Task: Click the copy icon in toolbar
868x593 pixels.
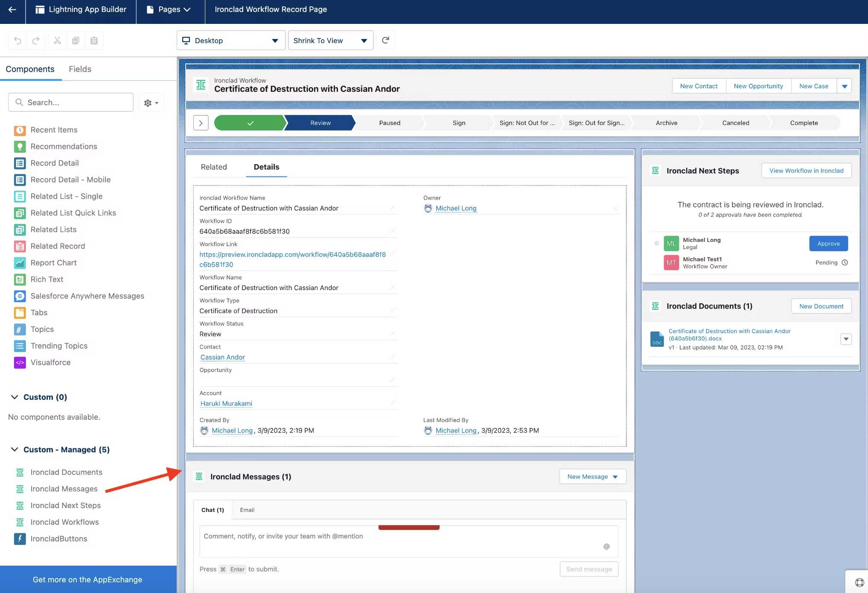Action: click(76, 41)
